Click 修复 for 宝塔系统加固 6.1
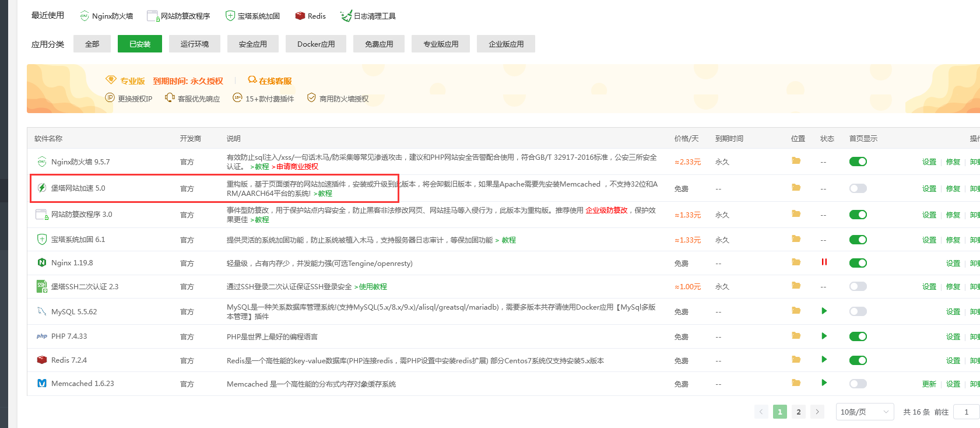The width and height of the screenshot is (980, 428). pos(953,240)
